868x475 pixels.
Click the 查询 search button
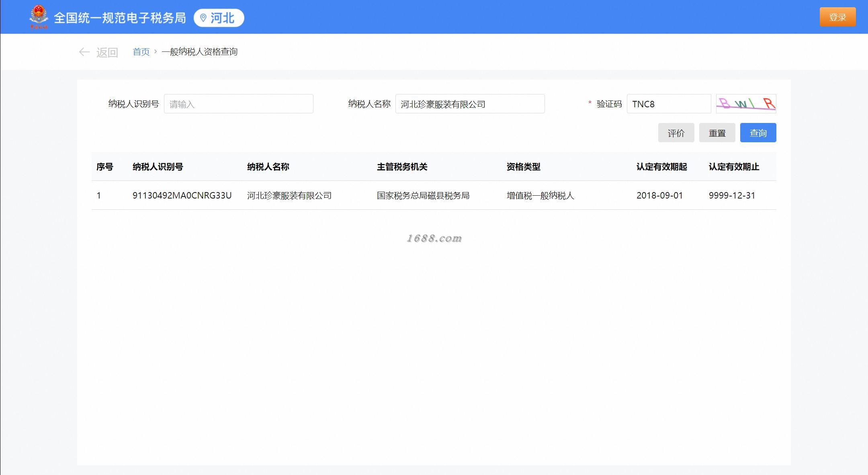[758, 133]
